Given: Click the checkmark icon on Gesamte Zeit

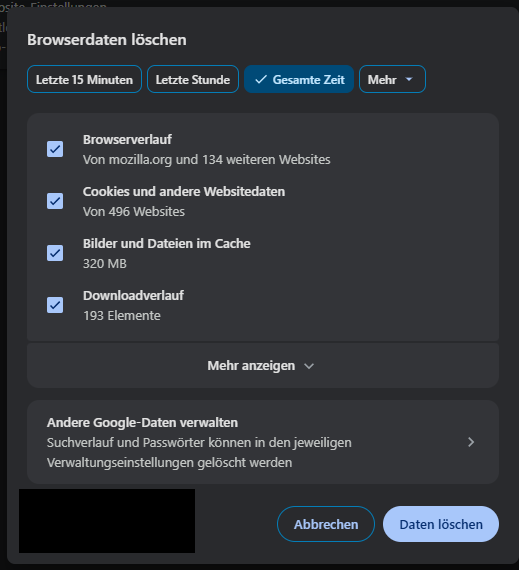Looking at the screenshot, I should point(261,79).
